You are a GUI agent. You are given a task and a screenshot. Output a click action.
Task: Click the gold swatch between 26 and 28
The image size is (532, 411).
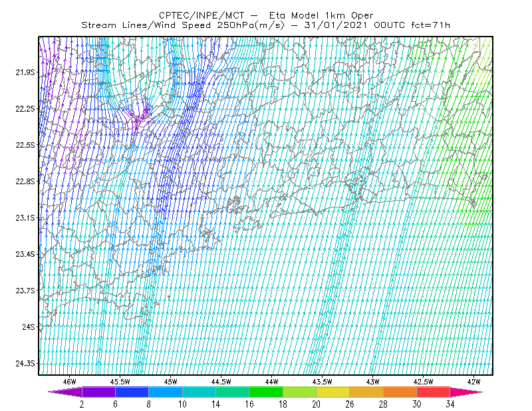[x=366, y=392]
